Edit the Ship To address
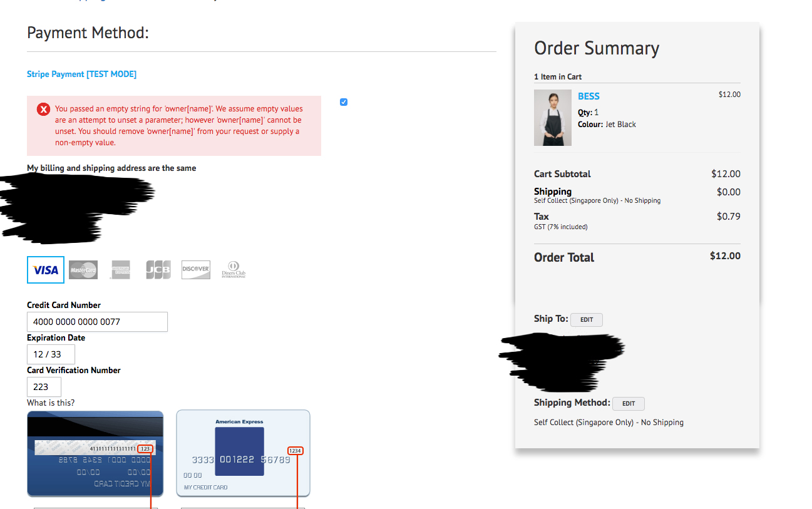The image size is (812, 509). pos(587,320)
